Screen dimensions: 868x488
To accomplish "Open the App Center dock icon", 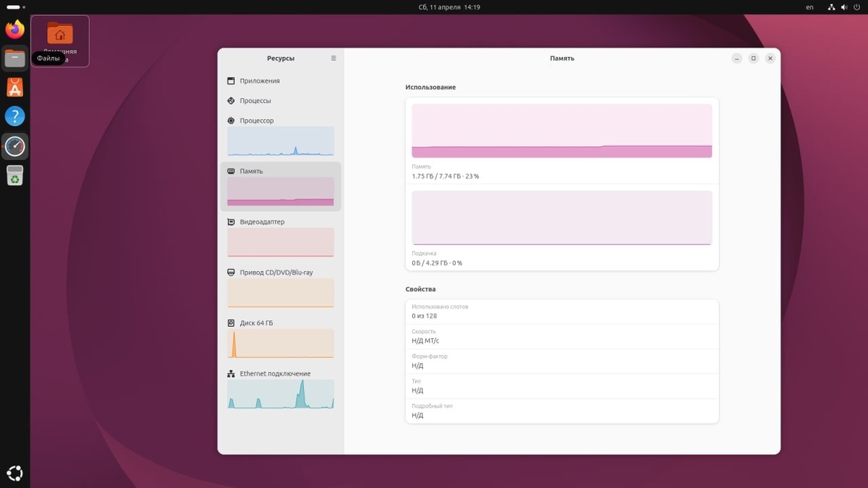I will [x=15, y=87].
